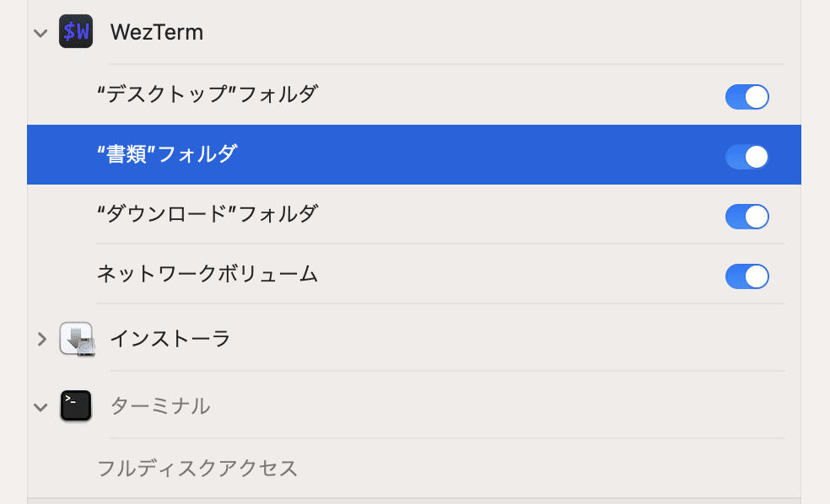Disable WezTerm access to "デスクトップ"フォルダ
This screenshot has height=504, width=830.
pos(746,96)
